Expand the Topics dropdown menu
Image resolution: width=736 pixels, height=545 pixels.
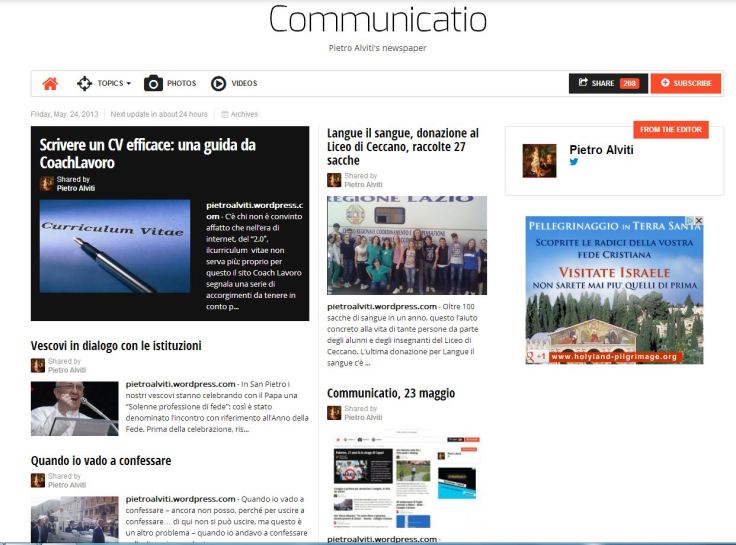(x=105, y=84)
